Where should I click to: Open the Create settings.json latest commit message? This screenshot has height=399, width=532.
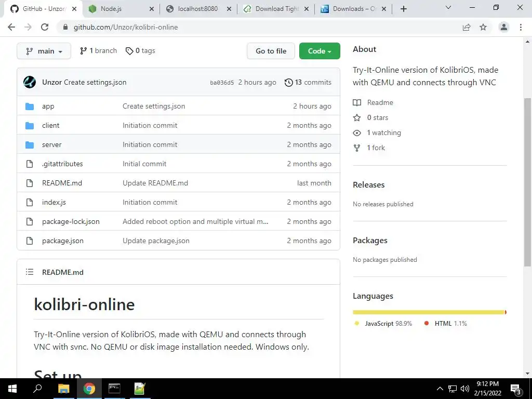pos(95,82)
